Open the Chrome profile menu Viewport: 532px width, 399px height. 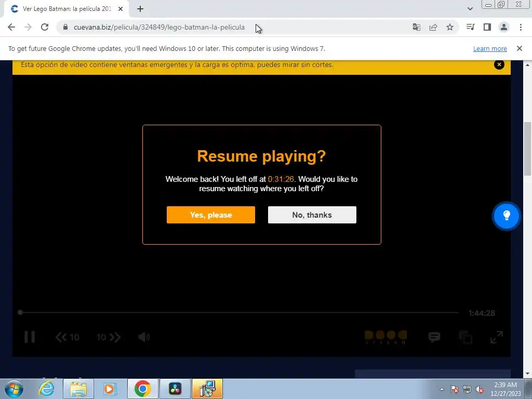504,27
